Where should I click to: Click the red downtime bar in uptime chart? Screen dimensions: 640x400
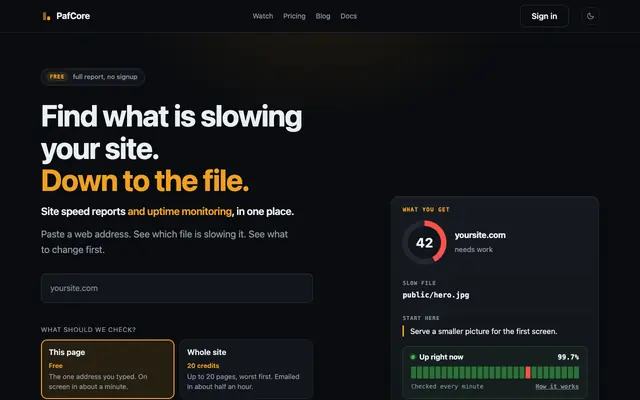[x=528, y=373]
